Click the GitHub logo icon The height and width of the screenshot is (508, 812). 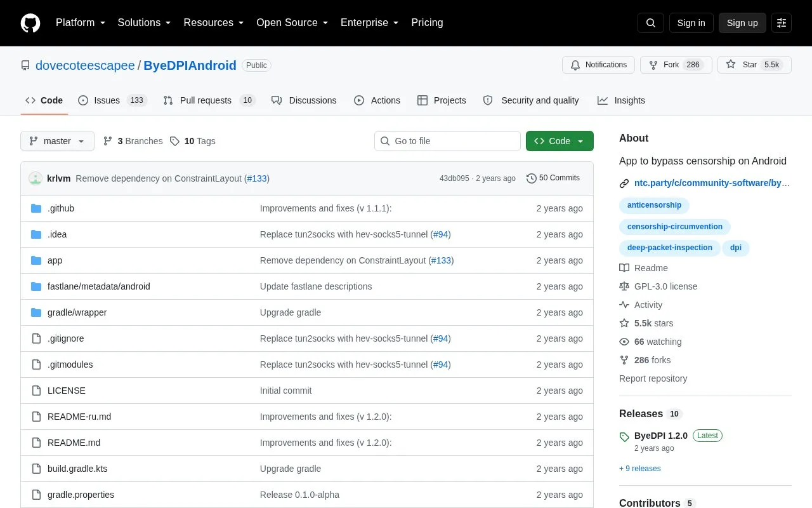30,23
